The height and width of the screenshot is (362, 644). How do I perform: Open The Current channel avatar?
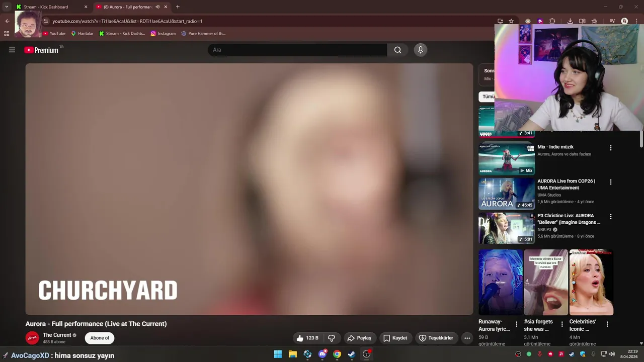[32, 338]
